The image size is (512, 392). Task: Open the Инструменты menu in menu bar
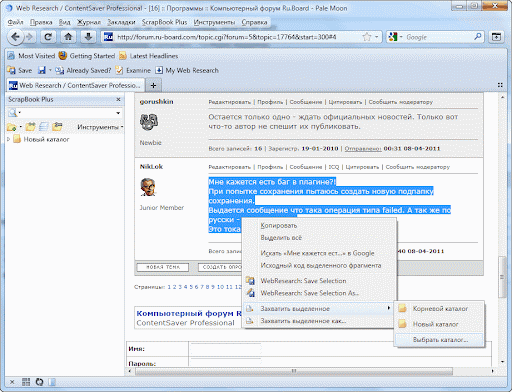[x=214, y=22]
